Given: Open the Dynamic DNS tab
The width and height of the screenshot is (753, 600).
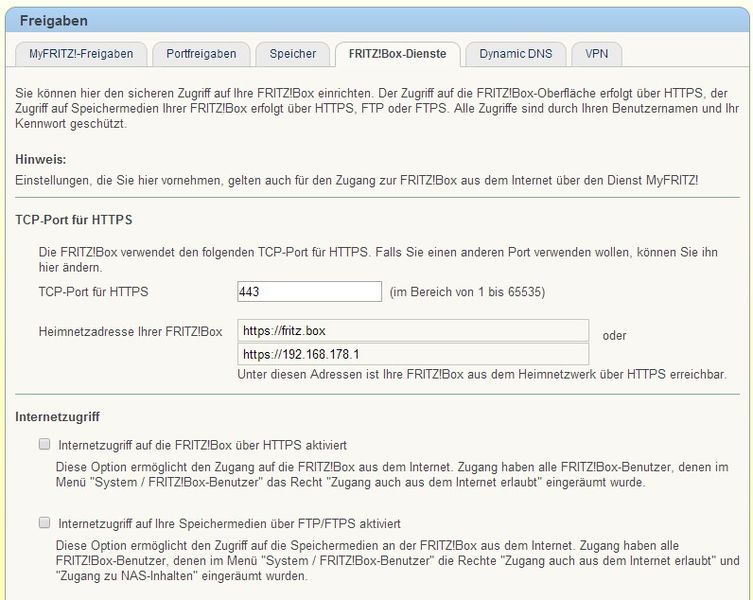Looking at the screenshot, I should pos(516,54).
